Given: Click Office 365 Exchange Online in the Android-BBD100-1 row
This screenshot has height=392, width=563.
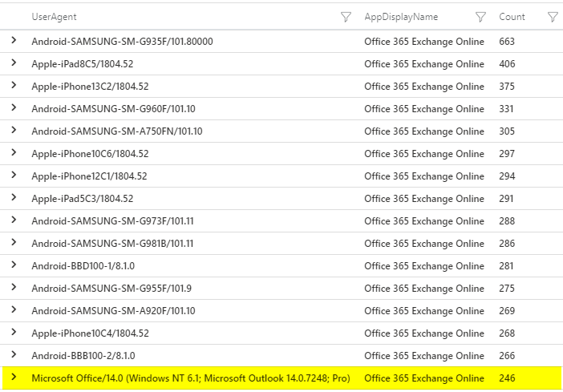Looking at the screenshot, I should pos(424,266).
